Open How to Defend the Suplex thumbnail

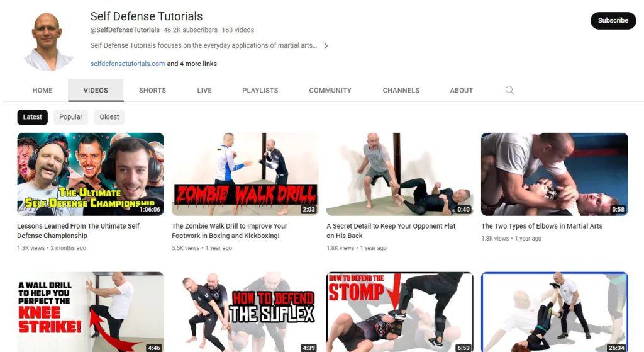[x=245, y=312]
